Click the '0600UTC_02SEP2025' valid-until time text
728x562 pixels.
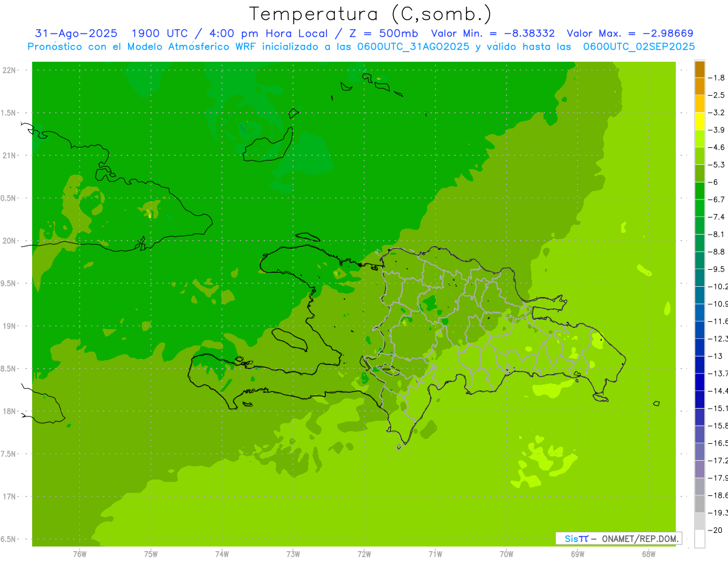[639, 47]
